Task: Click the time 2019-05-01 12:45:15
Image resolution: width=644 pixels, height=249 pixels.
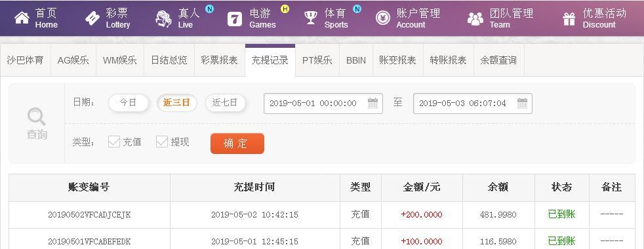Action: [x=254, y=241]
